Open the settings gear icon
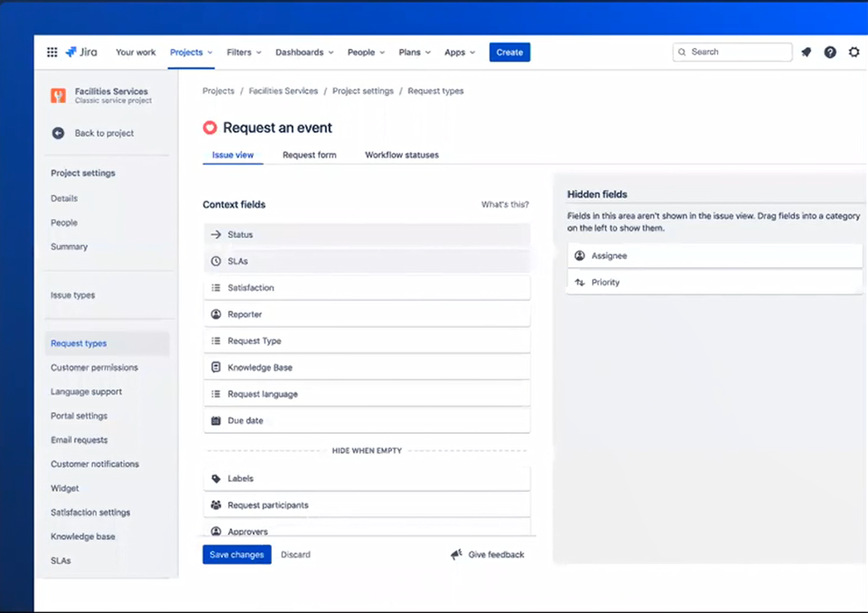Viewport: 868px width, 613px height. click(x=854, y=52)
